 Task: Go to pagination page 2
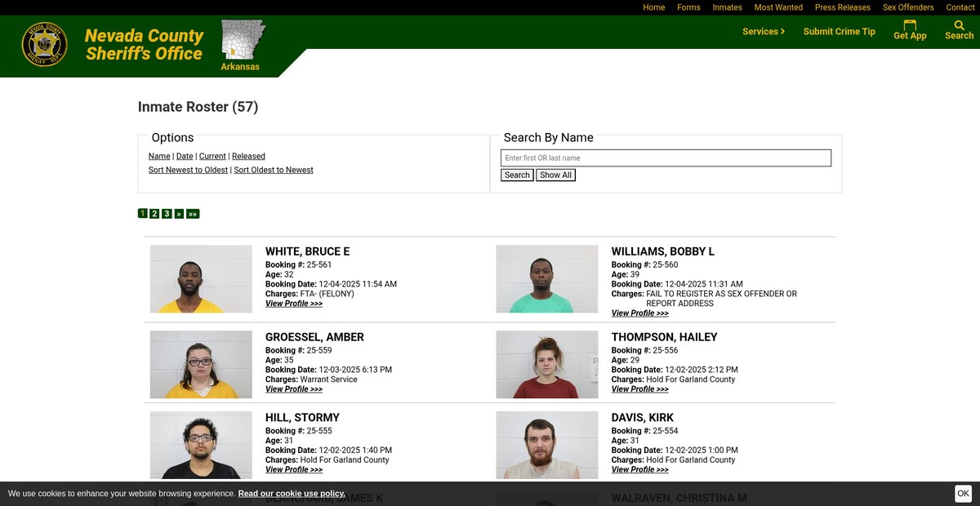click(x=154, y=214)
